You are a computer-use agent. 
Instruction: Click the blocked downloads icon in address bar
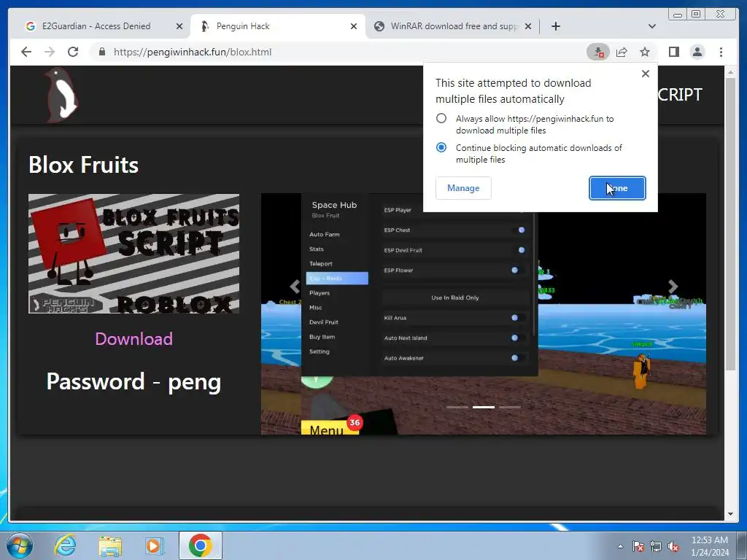point(598,52)
